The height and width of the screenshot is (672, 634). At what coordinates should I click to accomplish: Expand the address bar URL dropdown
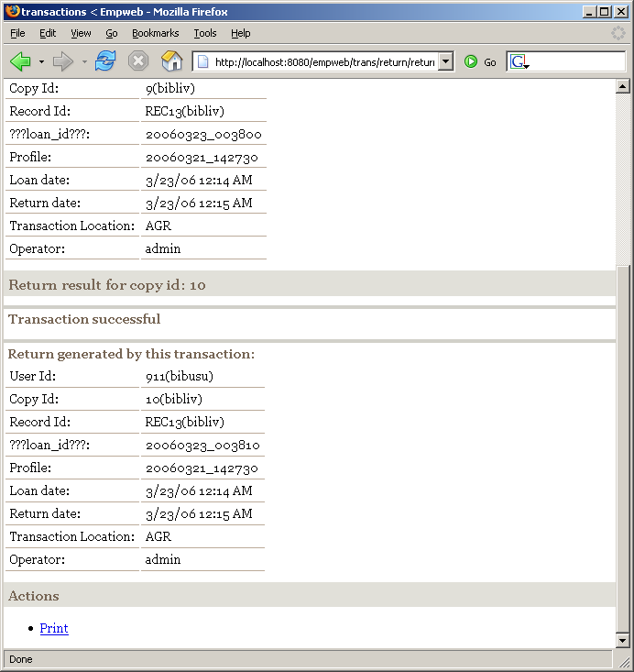tap(446, 61)
